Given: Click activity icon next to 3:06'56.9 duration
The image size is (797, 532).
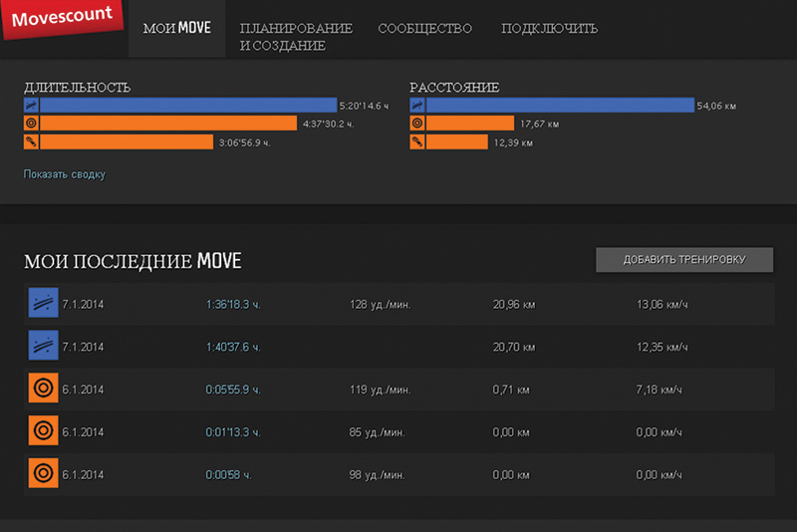Looking at the screenshot, I should coord(31,141).
